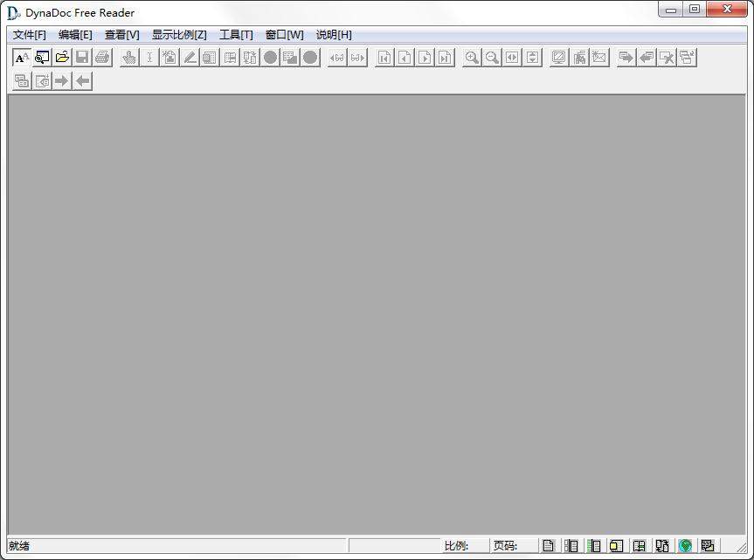Image resolution: width=754 pixels, height=560 pixels.
Task: Go to the first page icon
Action: (384, 58)
